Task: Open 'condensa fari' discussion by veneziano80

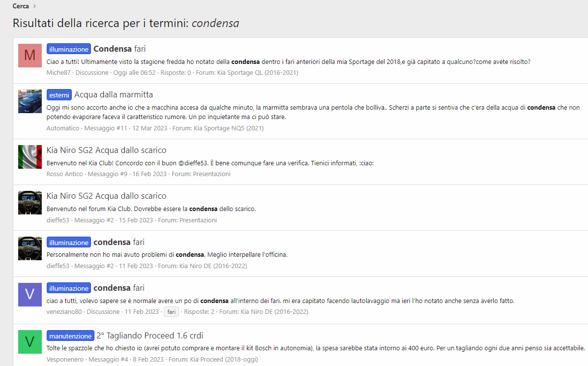Action: tap(119, 288)
